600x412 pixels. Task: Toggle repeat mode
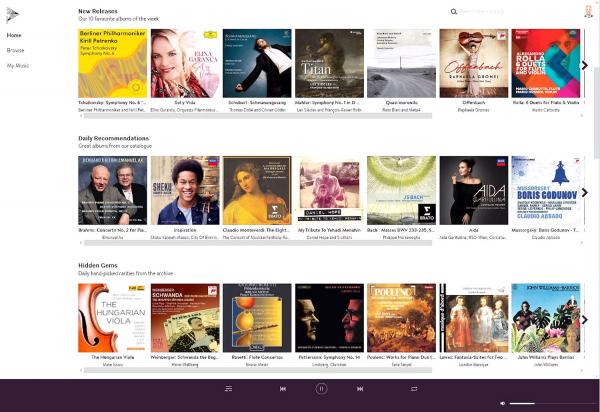(x=414, y=389)
